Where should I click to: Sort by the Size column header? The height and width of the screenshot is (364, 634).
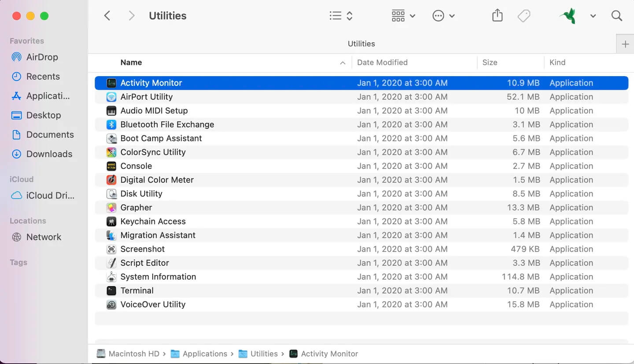[490, 63]
